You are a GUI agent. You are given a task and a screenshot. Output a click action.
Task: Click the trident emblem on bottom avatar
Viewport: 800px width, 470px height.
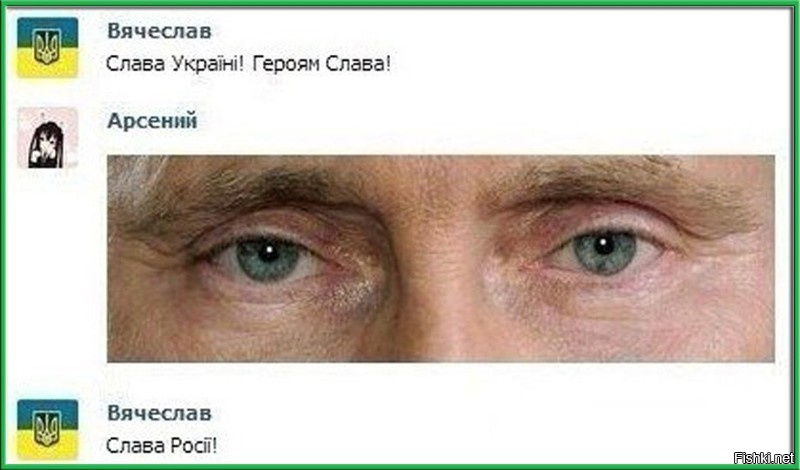click(47, 429)
